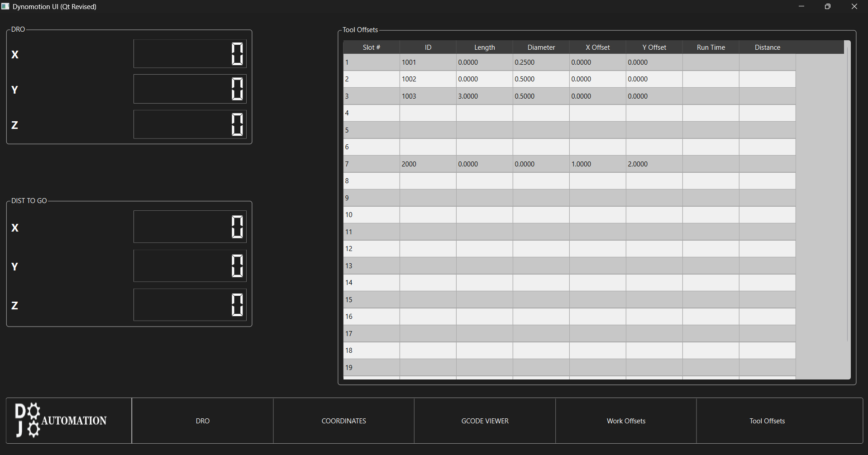Go to the Work Offsets tab
The height and width of the screenshot is (455, 868).
626,421
